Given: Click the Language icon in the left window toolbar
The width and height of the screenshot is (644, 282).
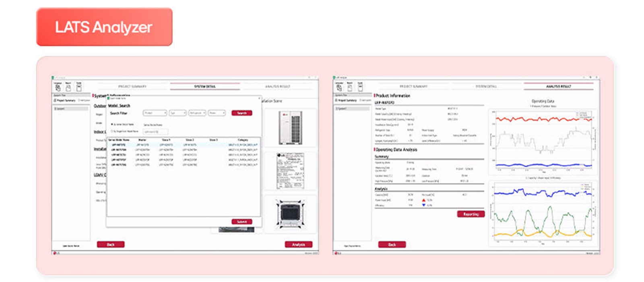Looking at the screenshot, I should (x=58, y=87).
